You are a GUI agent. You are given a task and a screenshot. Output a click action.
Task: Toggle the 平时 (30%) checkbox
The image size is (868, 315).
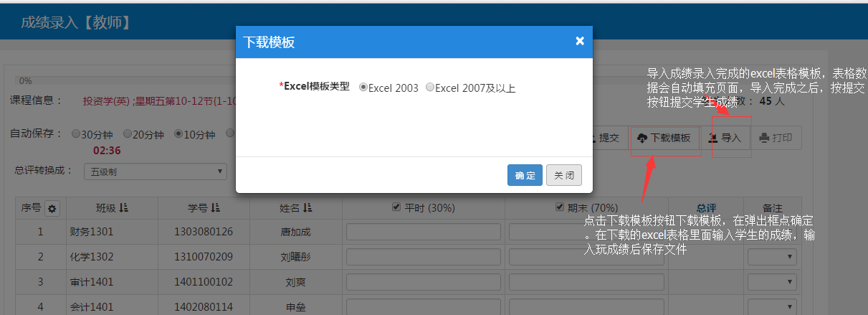point(396,207)
